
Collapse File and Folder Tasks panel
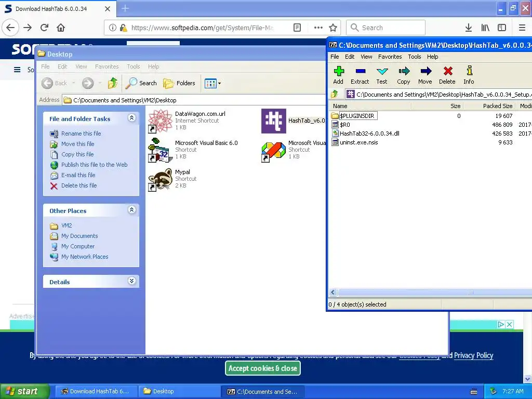(131, 118)
